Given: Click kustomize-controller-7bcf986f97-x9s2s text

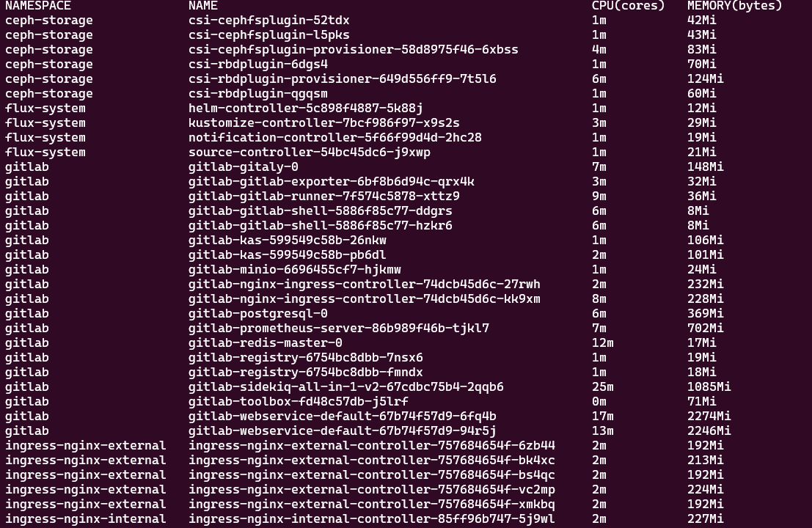Looking at the screenshot, I should tap(323, 123).
